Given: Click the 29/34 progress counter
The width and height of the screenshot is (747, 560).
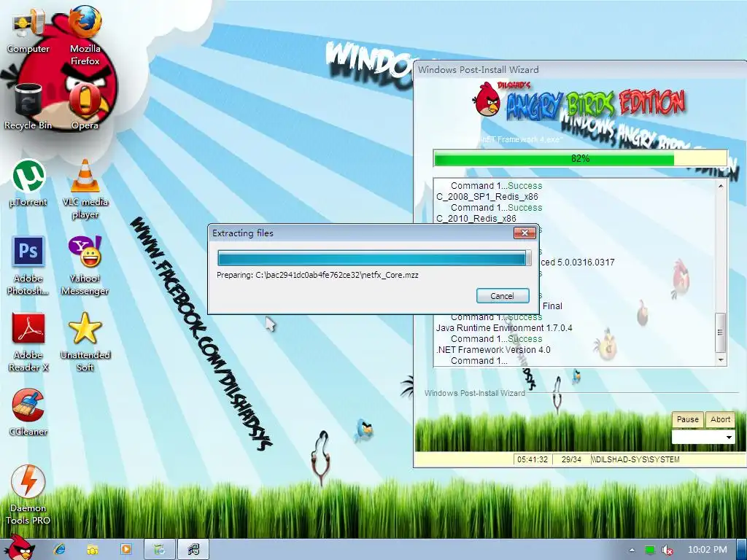Looking at the screenshot, I should [571, 459].
